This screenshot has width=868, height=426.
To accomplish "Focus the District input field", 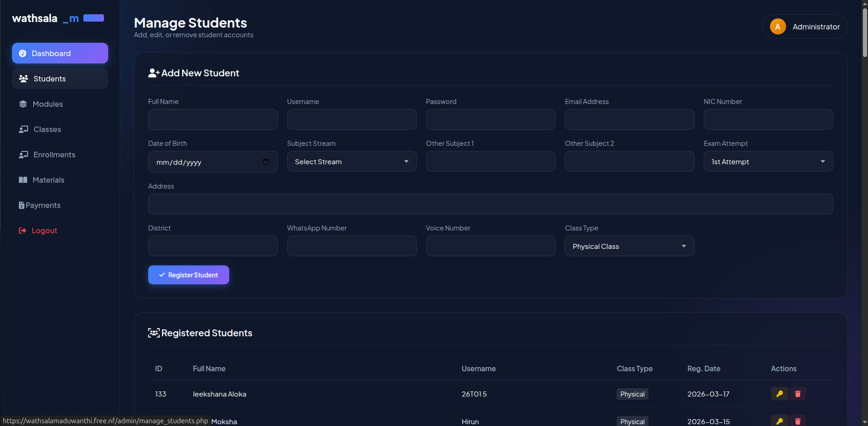I will click(213, 246).
